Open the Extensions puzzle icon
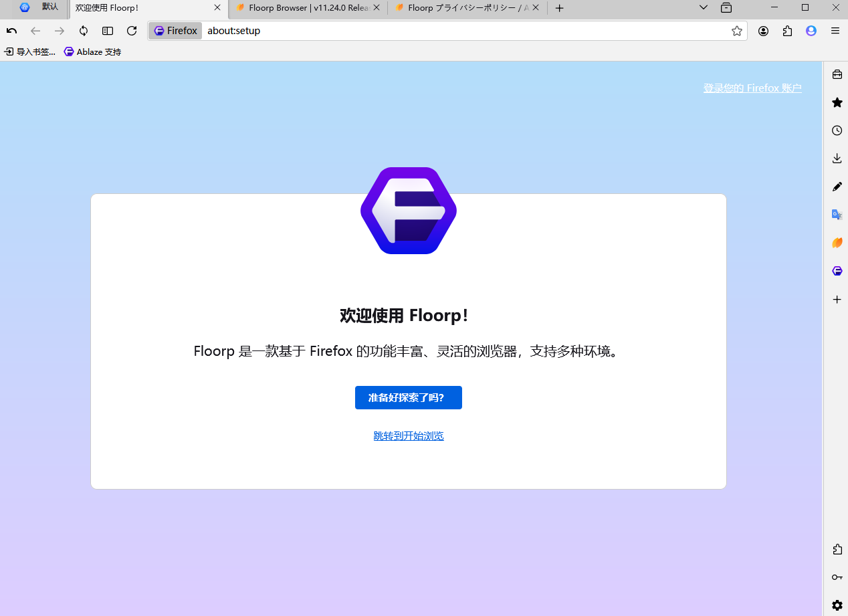Image resolution: width=848 pixels, height=616 pixels. point(787,31)
